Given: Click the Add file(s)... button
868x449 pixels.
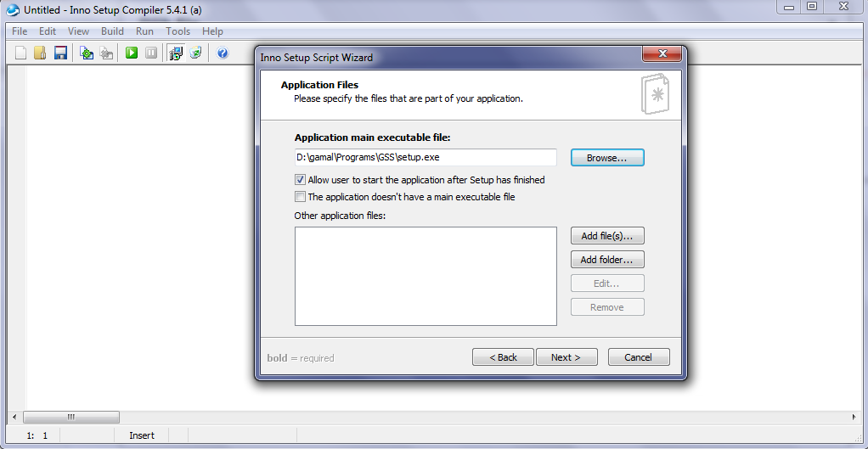Looking at the screenshot, I should [607, 236].
